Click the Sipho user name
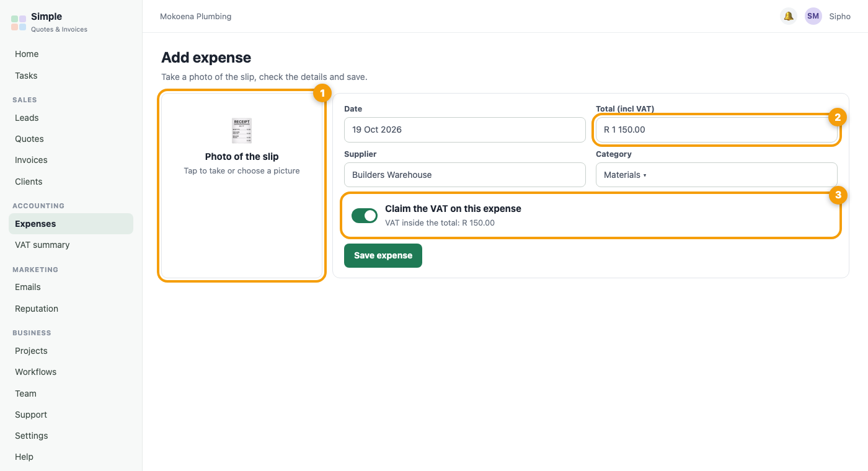The image size is (868, 471). tap(840, 17)
